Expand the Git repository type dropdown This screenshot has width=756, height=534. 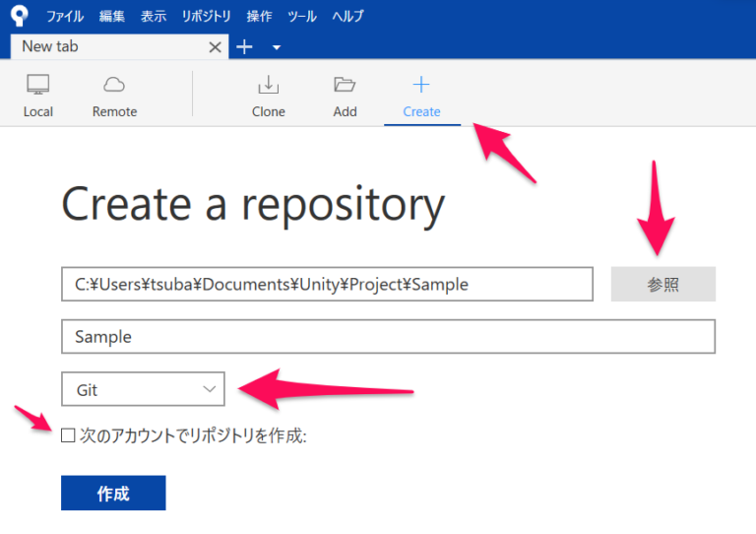pos(143,389)
